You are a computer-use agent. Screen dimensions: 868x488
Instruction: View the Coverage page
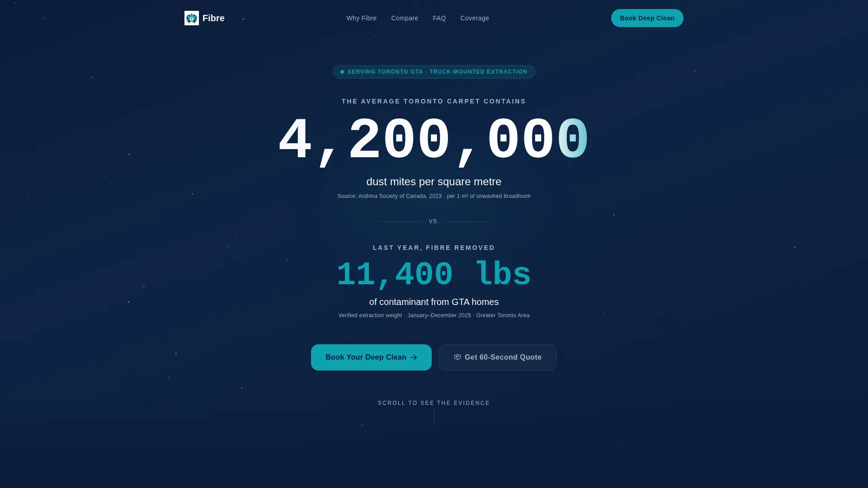point(475,18)
